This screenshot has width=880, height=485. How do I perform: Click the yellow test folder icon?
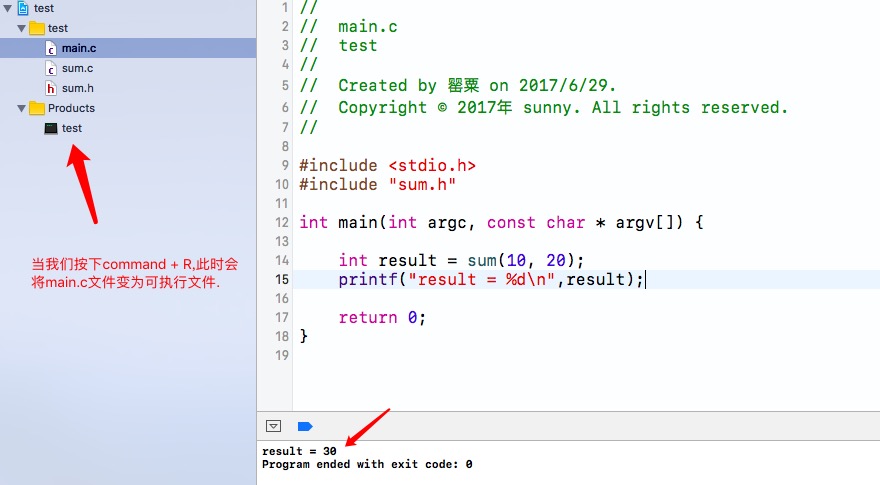click(x=37, y=28)
